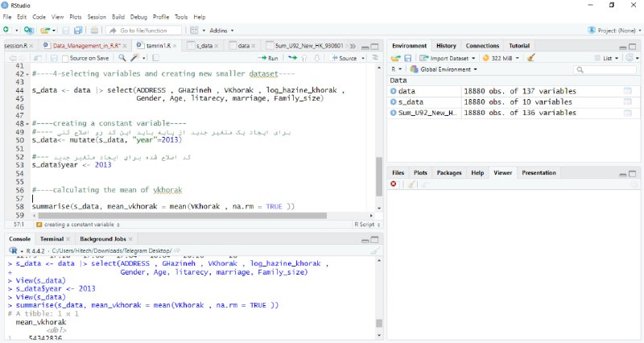Expand the s_data object in Environment
This screenshot has width=644, height=343.
pyautogui.click(x=394, y=101)
